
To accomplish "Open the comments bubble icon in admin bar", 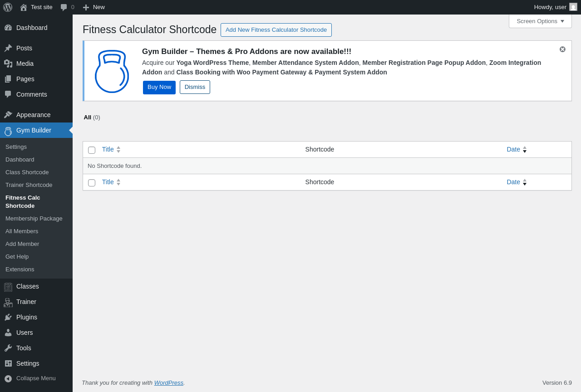I will 64,7.
